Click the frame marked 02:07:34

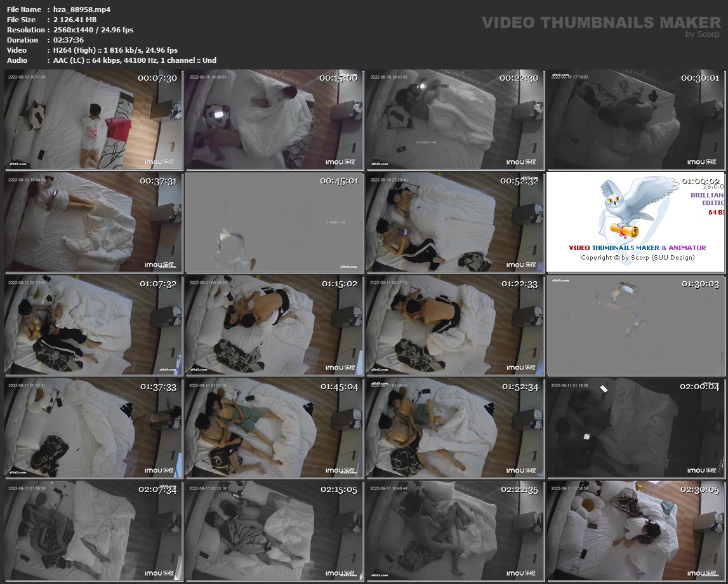[93, 531]
